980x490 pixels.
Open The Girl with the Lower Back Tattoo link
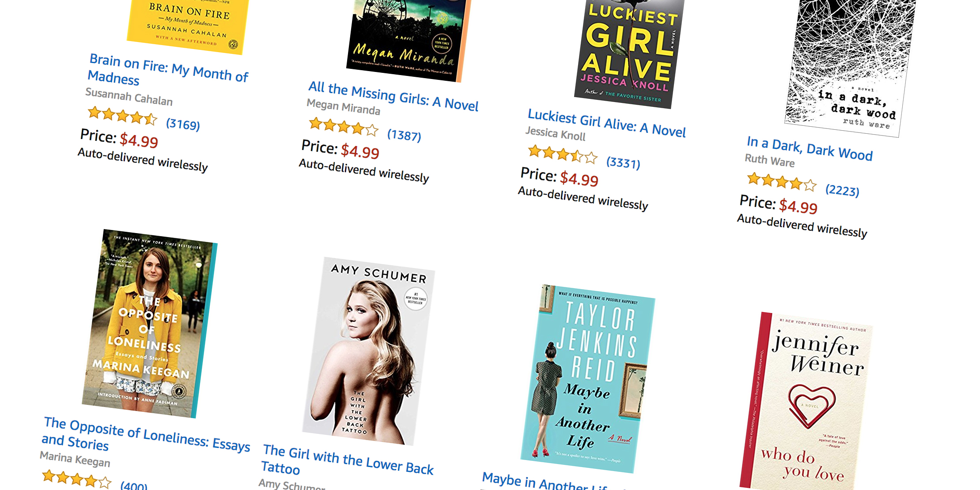pyautogui.click(x=348, y=460)
